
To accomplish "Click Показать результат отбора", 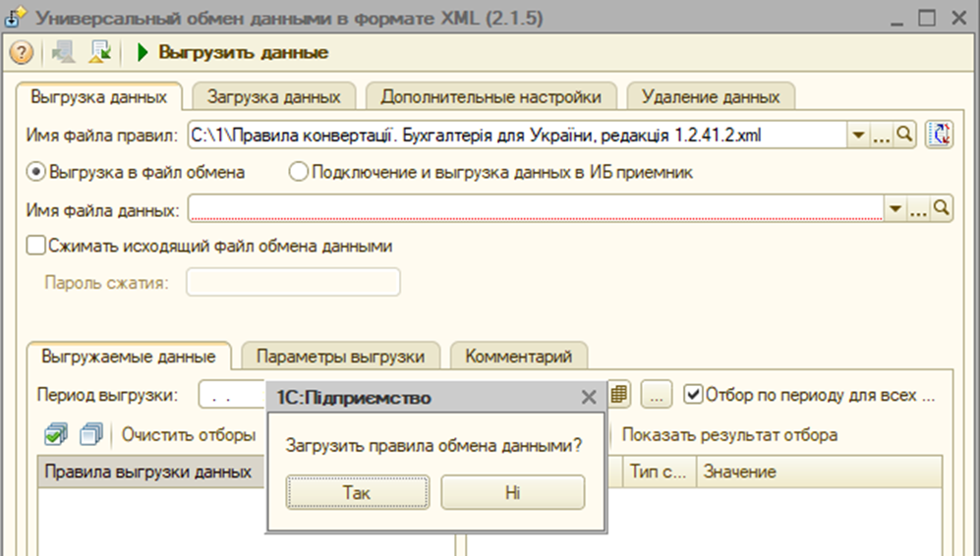I will coord(729,434).
